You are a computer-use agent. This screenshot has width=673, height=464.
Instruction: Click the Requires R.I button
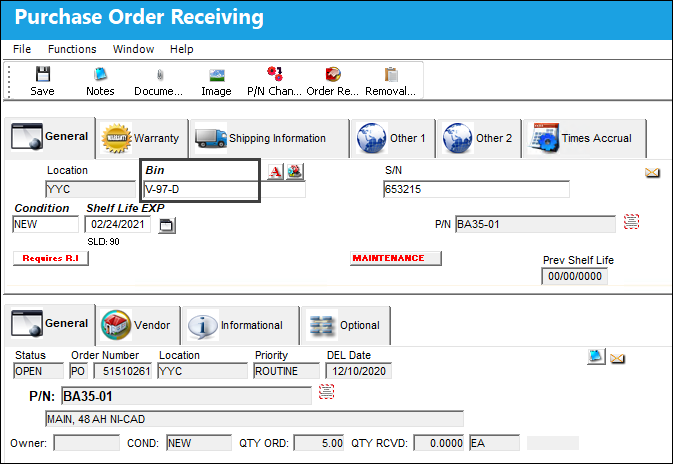coord(51,258)
